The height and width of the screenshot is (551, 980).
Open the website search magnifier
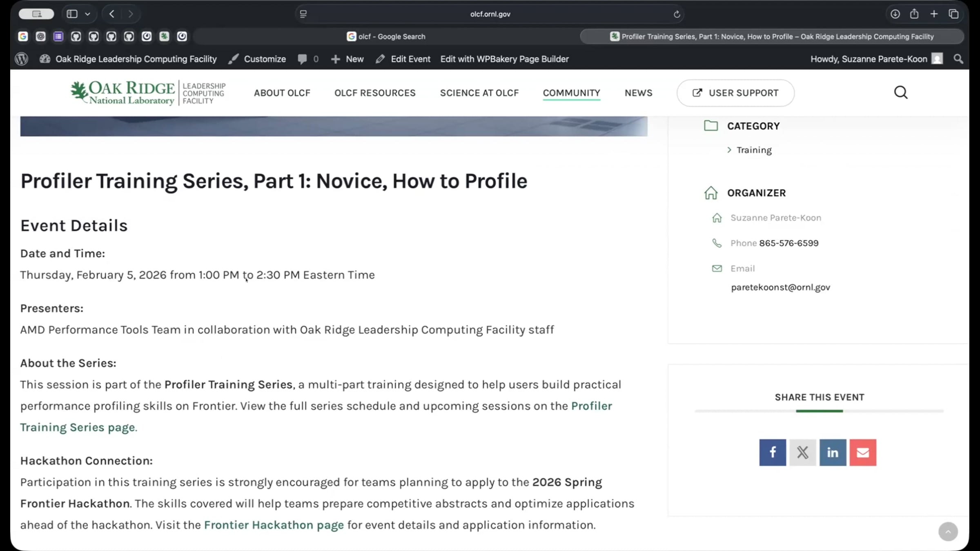coord(901,93)
